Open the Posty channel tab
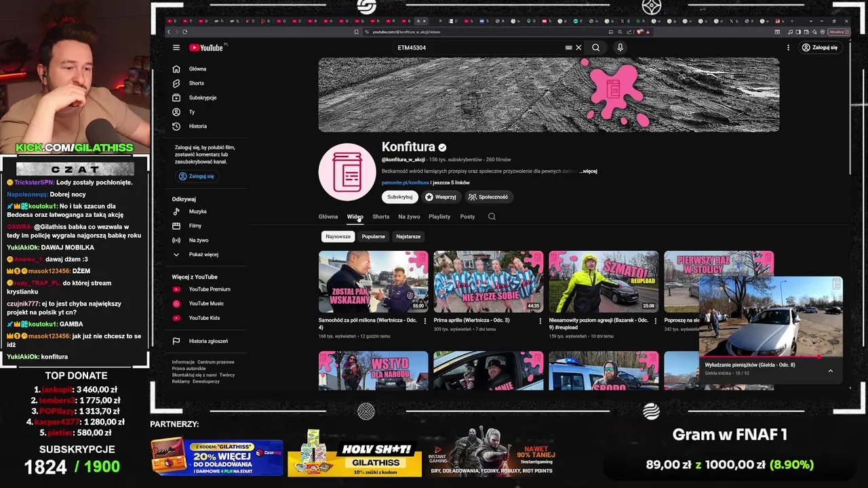Screen dimensions: 868x488 pos(467,217)
